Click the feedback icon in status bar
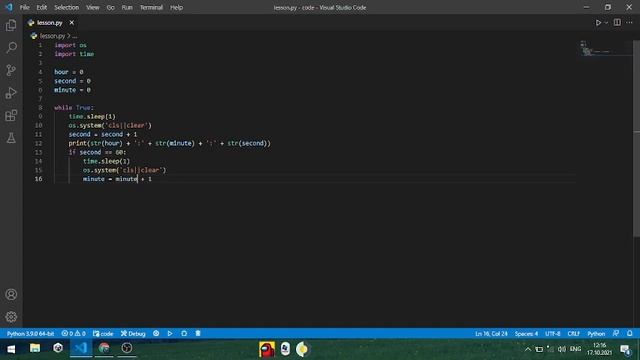The image size is (640, 360). (x=616, y=333)
